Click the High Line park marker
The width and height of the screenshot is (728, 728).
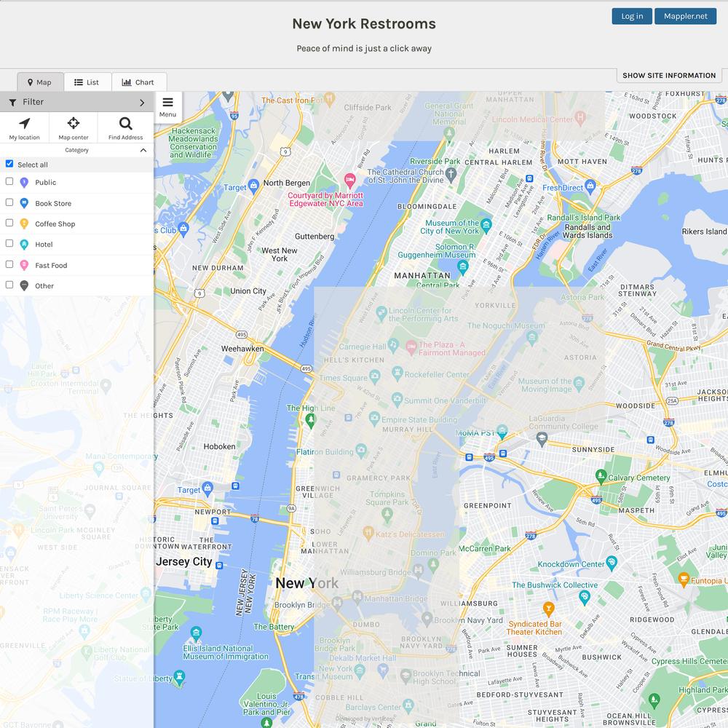click(x=310, y=420)
